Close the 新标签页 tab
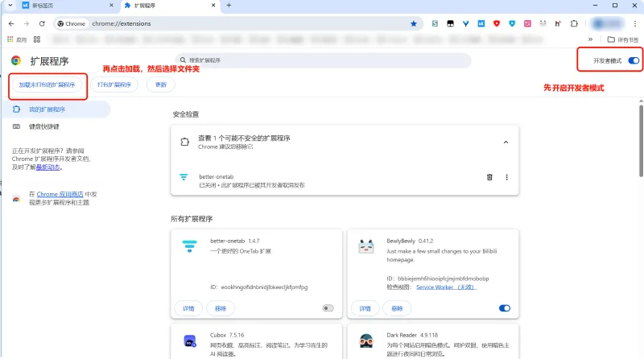The width and height of the screenshot is (644, 359). point(111,6)
